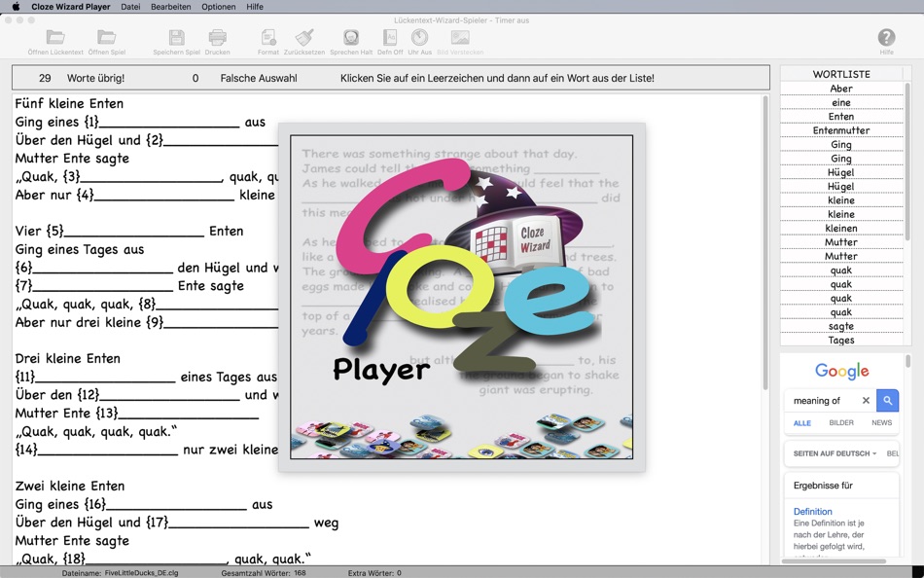The image size is (924, 578).
Task: Click the blank numbered {3}
Action: point(143,176)
